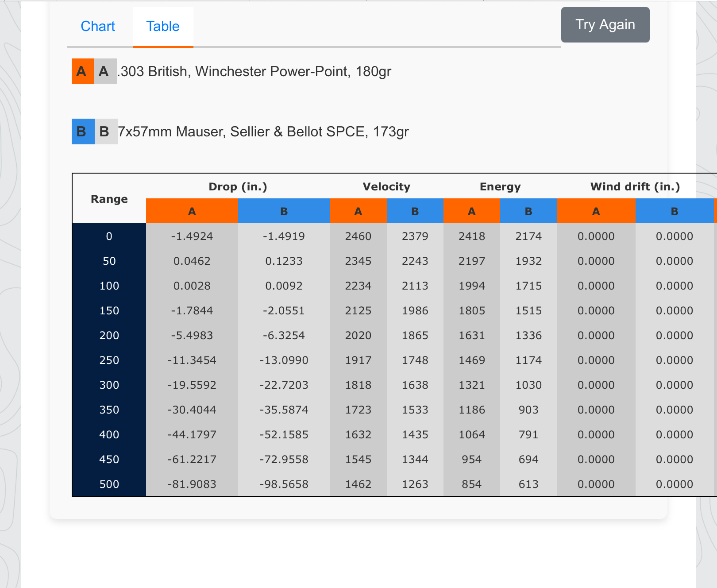The height and width of the screenshot is (588, 717).
Task: Click drop value -81.9083
Action: 192,484
